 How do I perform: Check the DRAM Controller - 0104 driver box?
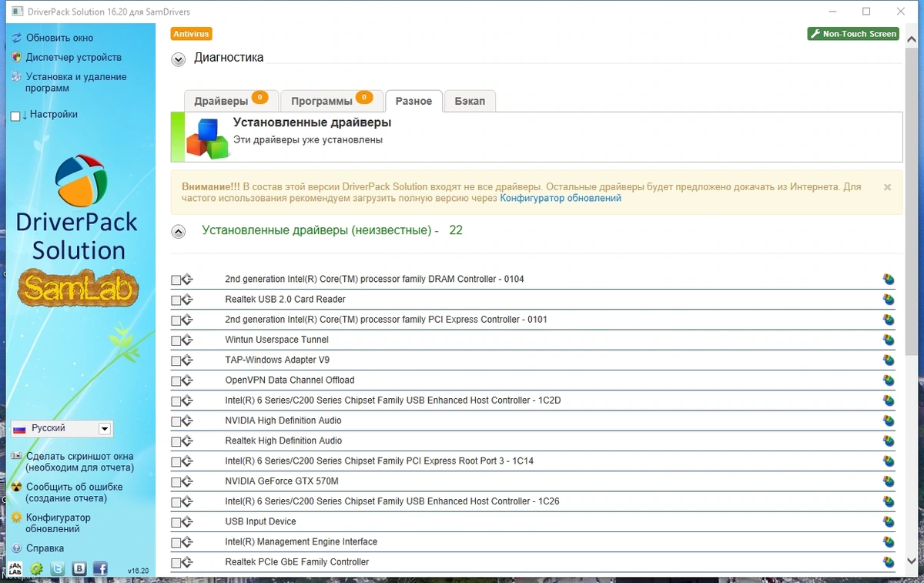pyautogui.click(x=176, y=280)
